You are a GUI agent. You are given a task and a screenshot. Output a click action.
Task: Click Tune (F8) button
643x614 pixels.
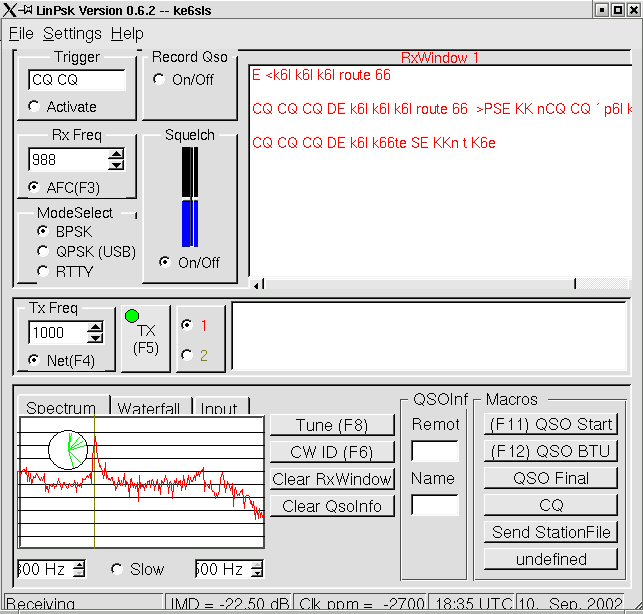pyautogui.click(x=332, y=425)
